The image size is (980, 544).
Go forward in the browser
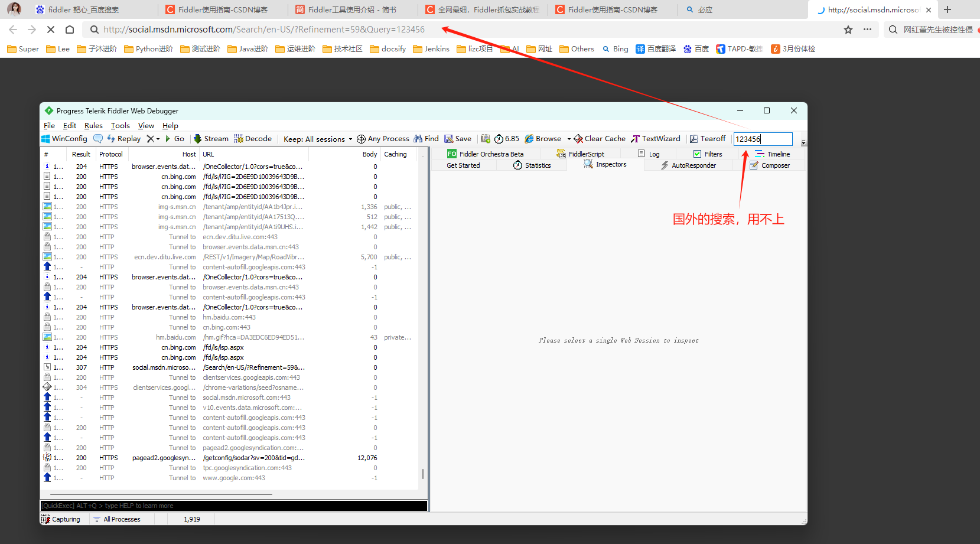[x=32, y=30]
